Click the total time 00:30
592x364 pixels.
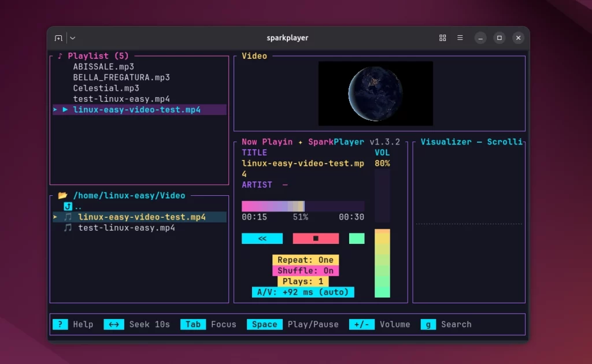click(351, 217)
